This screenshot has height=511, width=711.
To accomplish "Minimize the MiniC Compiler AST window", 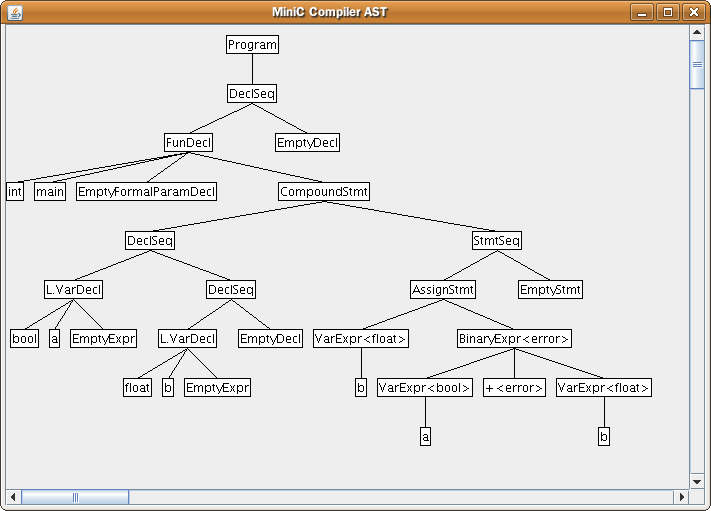I will point(643,12).
